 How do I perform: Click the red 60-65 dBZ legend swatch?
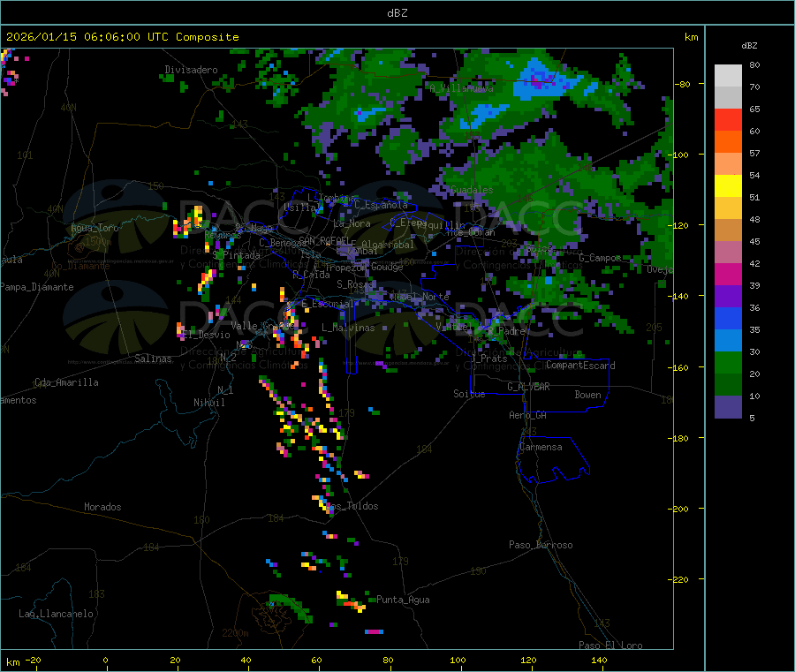coord(728,119)
